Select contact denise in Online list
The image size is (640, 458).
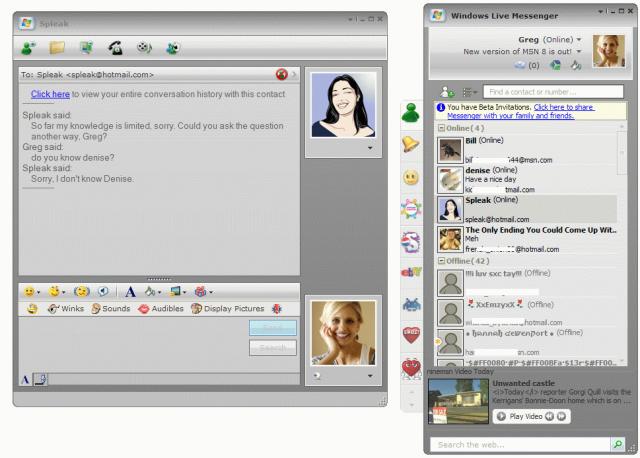click(527, 180)
